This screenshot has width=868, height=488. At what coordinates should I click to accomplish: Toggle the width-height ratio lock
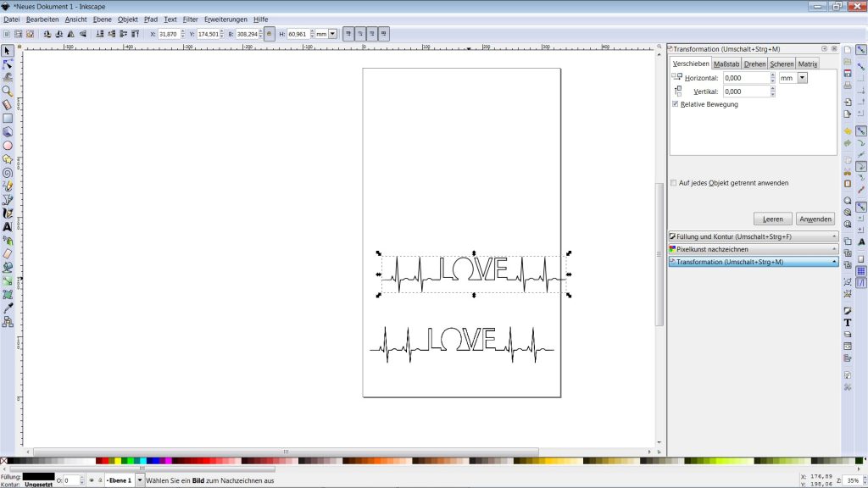coord(270,34)
